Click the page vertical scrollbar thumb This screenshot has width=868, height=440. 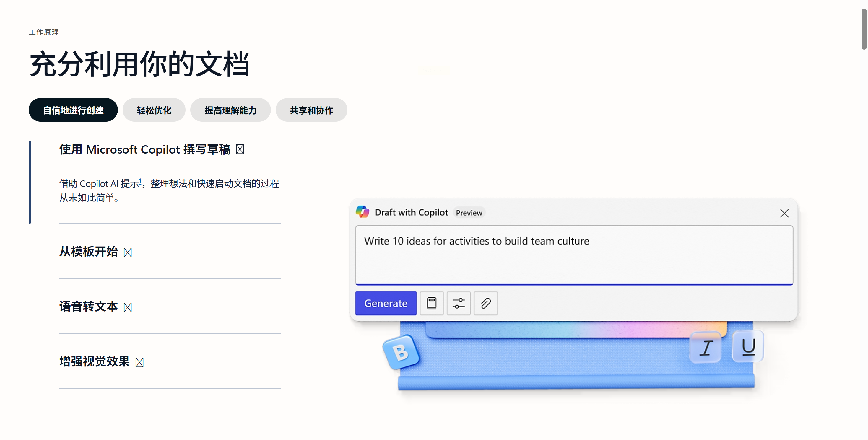(864, 30)
